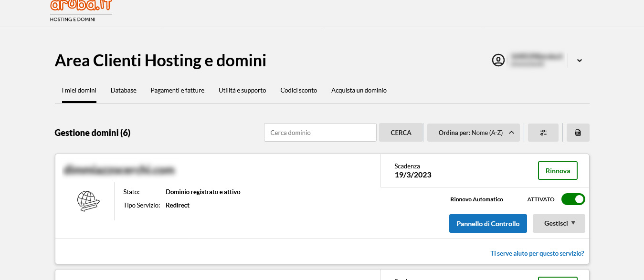Screen dimensions: 644x280
Task: Open the filter settings sliders icon
Action: (x=543, y=133)
